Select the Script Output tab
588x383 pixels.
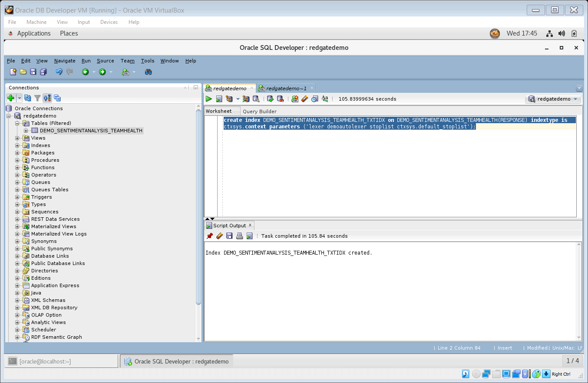click(x=229, y=226)
